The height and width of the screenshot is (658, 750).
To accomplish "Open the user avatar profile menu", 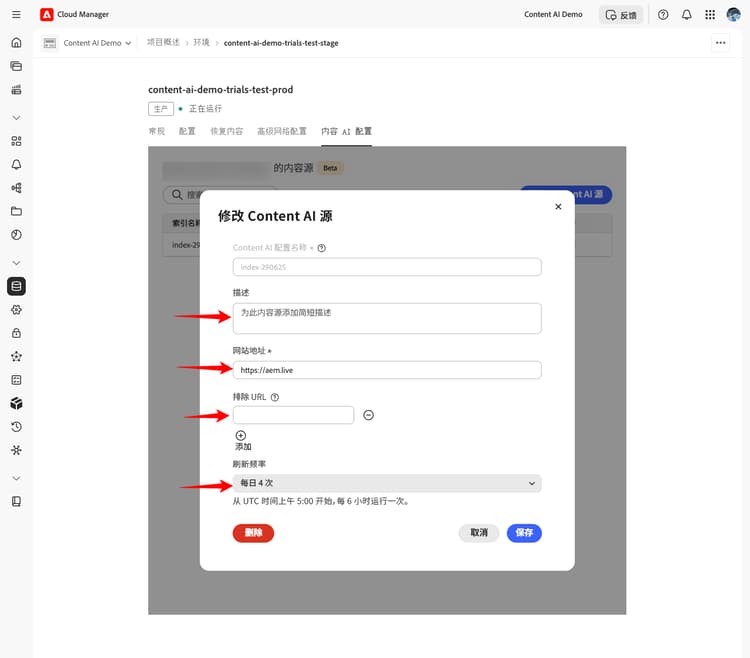I will click(x=733, y=15).
